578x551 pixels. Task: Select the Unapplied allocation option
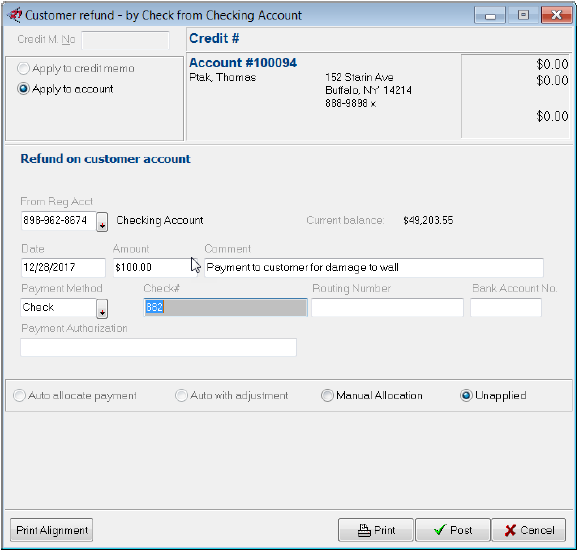(466, 395)
